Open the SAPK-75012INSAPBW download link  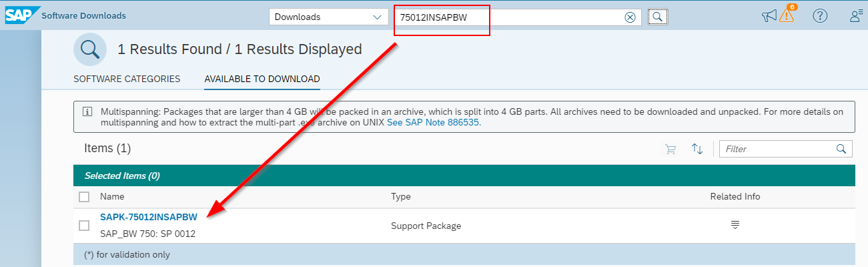(x=149, y=217)
